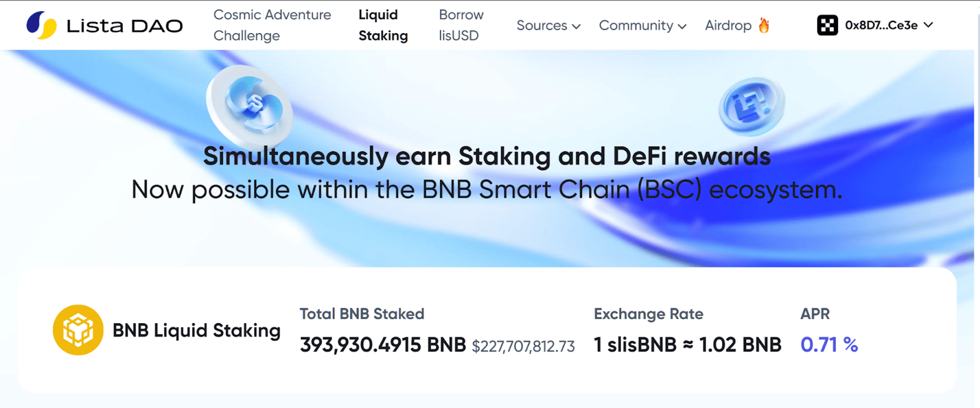Viewport: 980px width, 408px height.
Task: Click the wallet avatar icon
Action: [827, 25]
